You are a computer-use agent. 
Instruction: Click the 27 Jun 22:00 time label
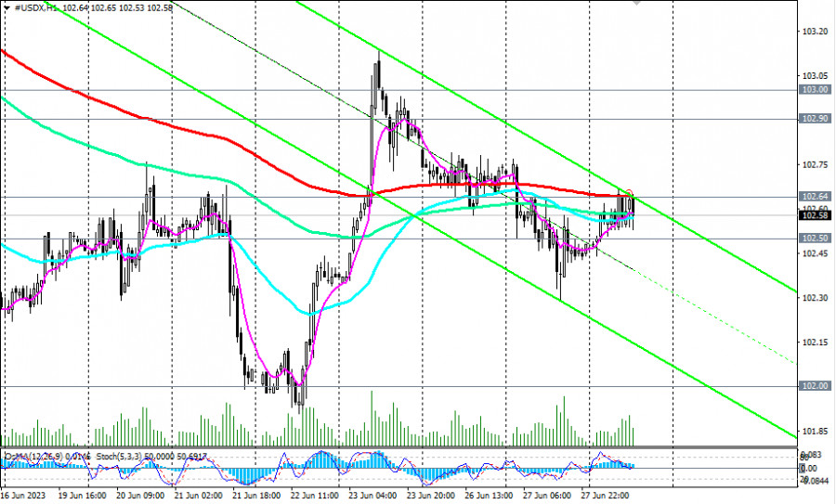coord(605,496)
